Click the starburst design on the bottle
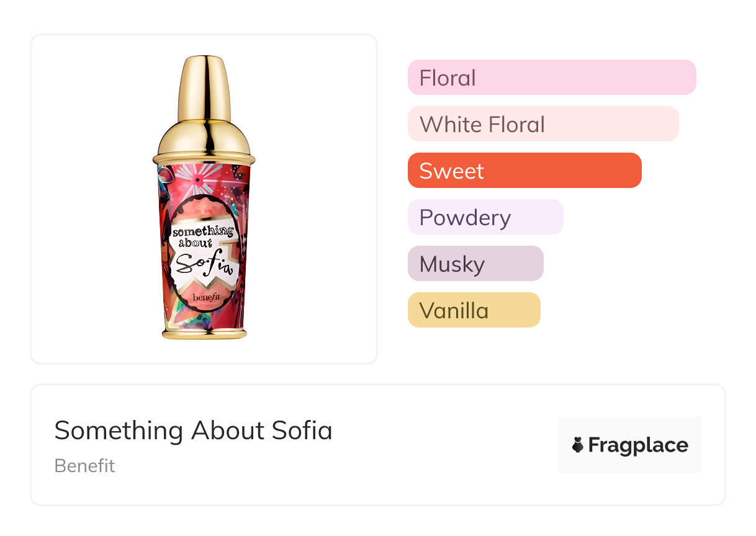Screen dimensions: 756x536 [x=197, y=179]
